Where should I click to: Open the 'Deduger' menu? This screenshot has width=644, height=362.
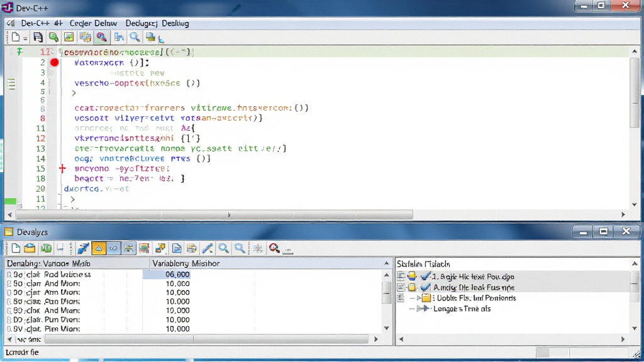point(142,23)
